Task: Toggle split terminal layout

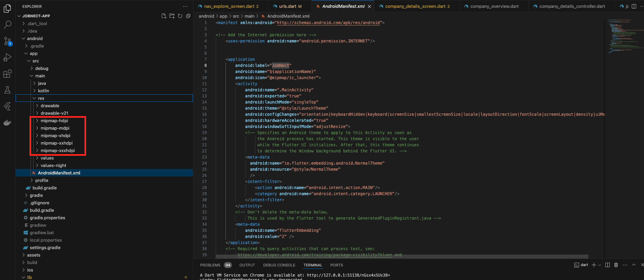Action: click(x=607, y=265)
